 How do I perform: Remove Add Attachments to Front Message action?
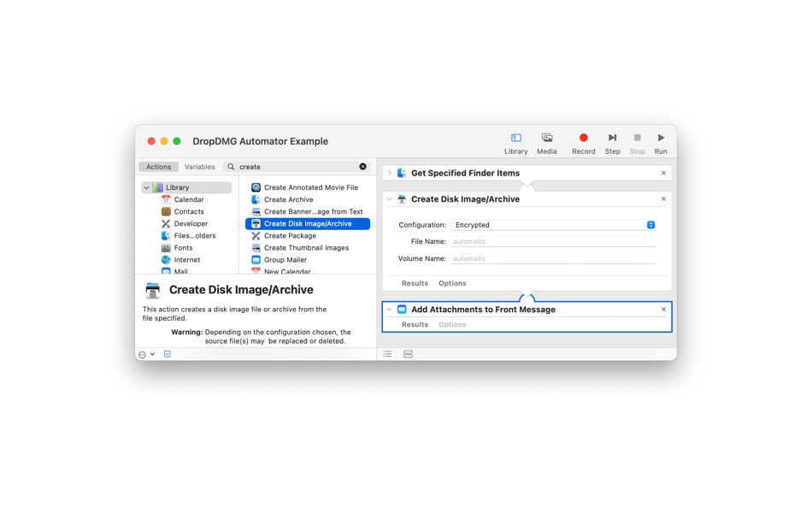(x=663, y=310)
